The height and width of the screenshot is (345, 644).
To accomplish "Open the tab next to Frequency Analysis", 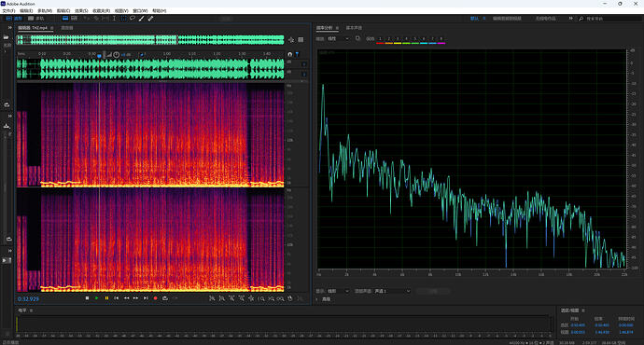I will [x=354, y=28].
